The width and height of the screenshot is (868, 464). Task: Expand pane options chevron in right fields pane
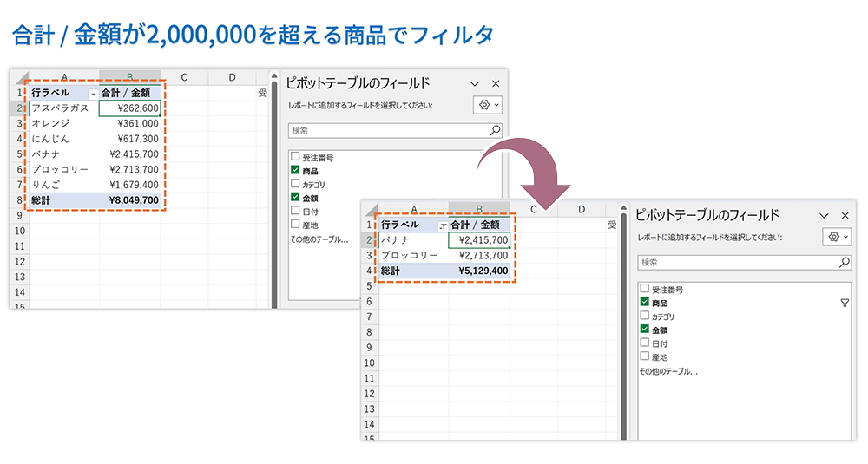tap(822, 215)
